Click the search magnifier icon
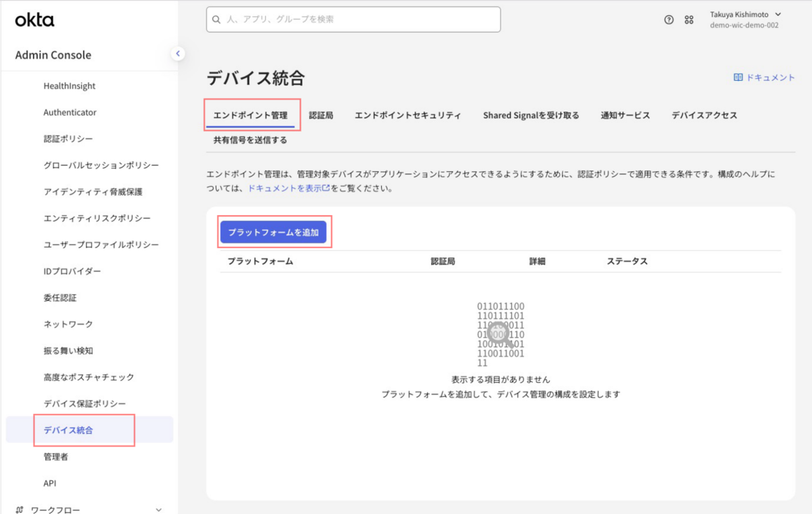Viewport: 812px width, 514px height. [217, 20]
